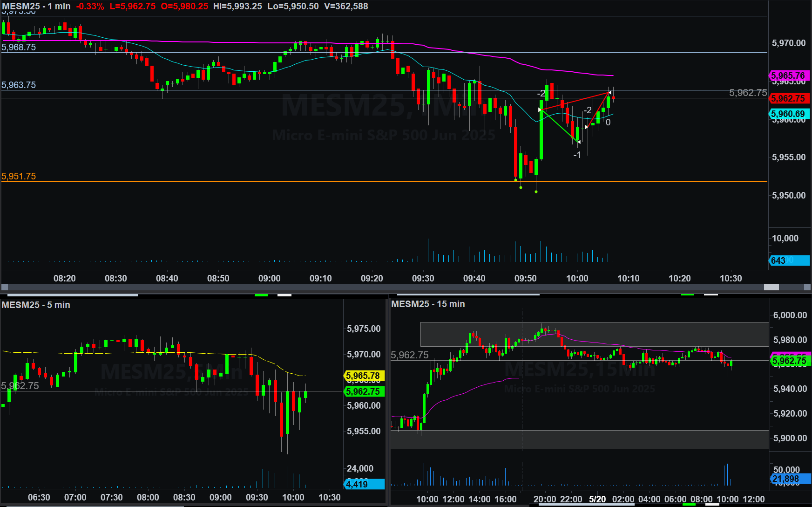This screenshot has width=812, height=507.
Task: Select the cyan 5,960.69 price tag
Action: coord(789,114)
